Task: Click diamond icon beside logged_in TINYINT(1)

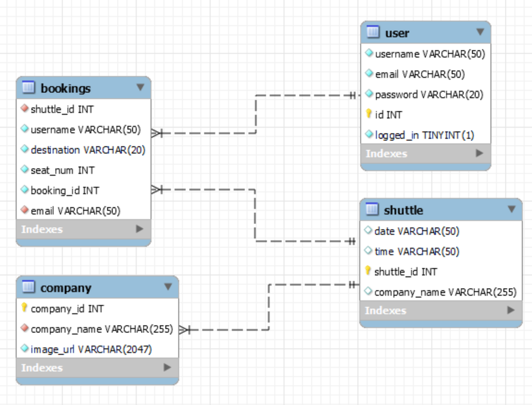Action: coord(369,134)
